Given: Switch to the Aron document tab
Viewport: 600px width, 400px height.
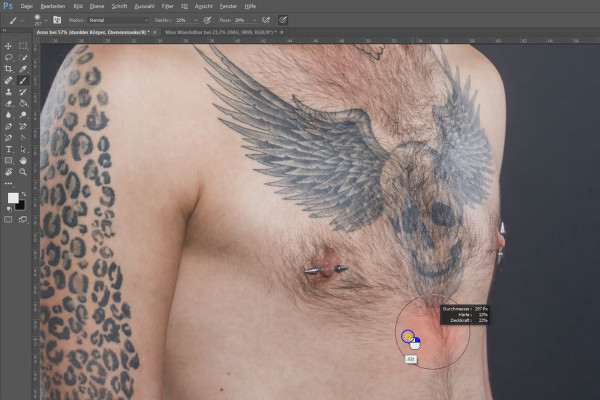Looking at the screenshot, I should [x=93, y=33].
